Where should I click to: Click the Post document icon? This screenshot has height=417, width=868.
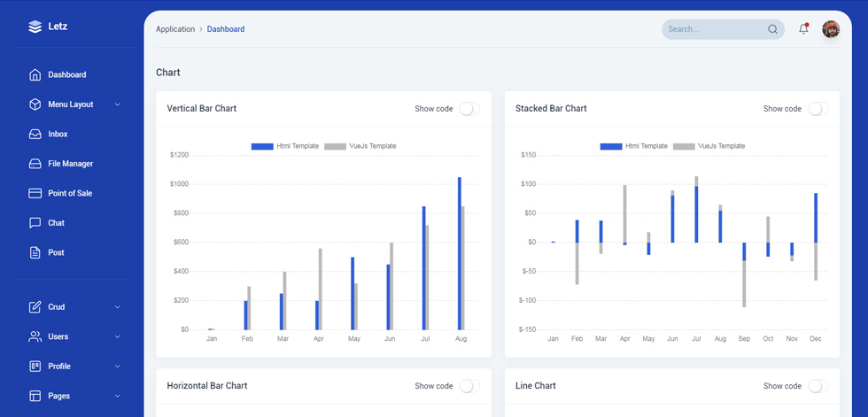35,252
